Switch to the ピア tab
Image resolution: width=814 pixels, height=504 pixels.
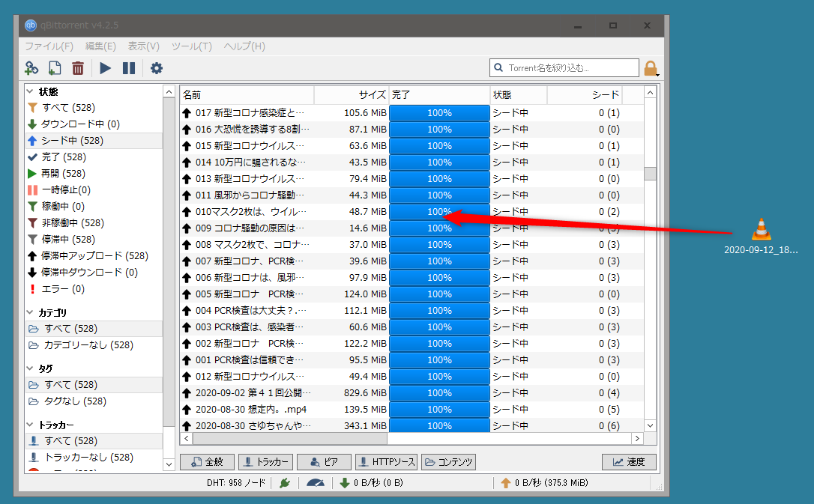[x=324, y=462]
